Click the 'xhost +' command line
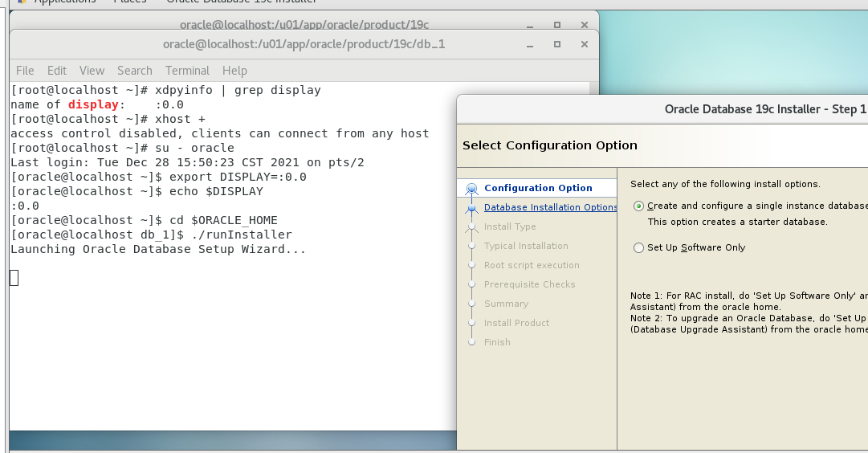 tap(108, 119)
